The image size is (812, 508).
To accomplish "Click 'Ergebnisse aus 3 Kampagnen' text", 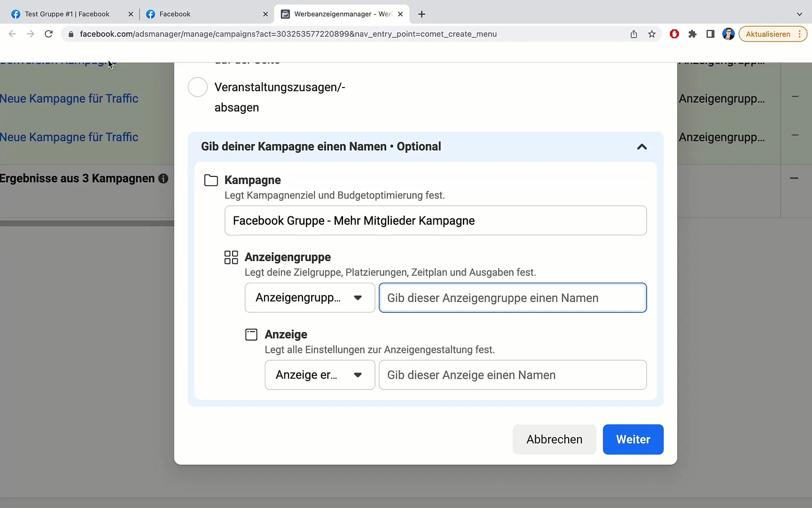I will 77,179.
